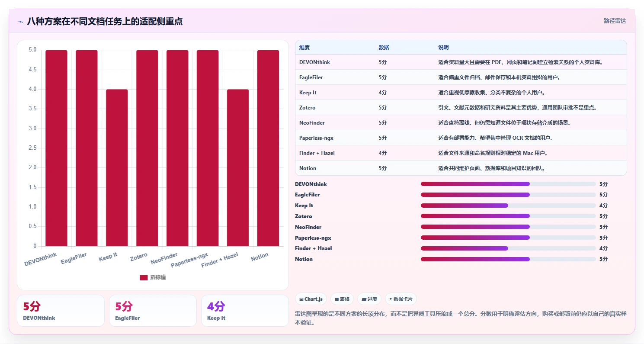Image resolution: width=644 pixels, height=344 pixels.
Task: Click Zotero's description about 引文、文献元数据
Action: 517,108
